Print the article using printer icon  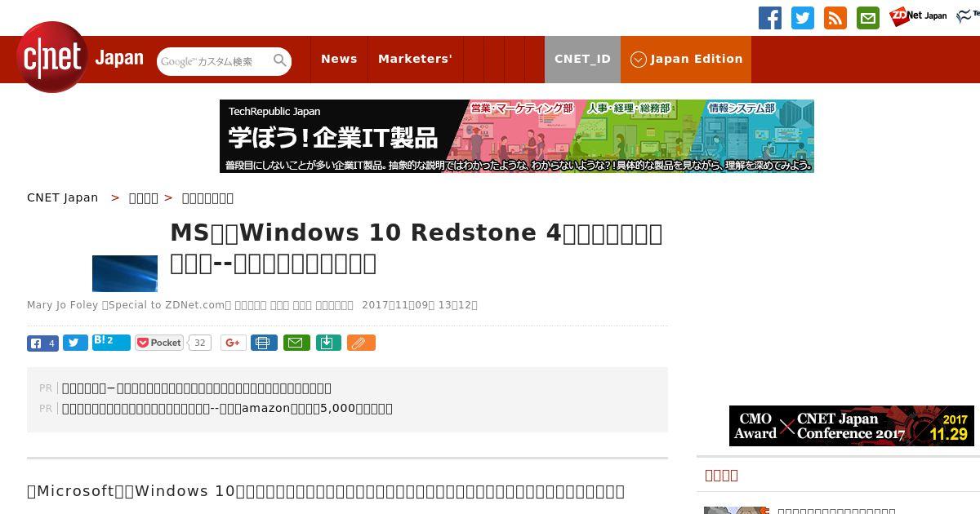pyautogui.click(x=264, y=343)
